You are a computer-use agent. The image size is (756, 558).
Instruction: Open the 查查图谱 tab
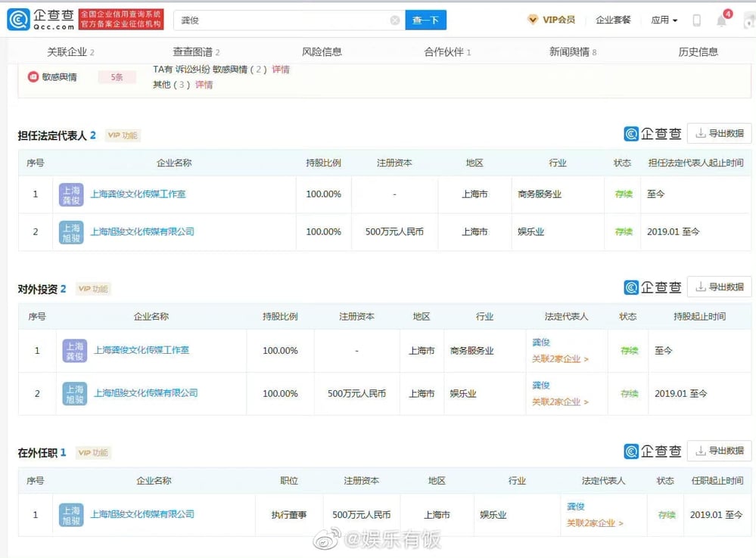(196, 52)
